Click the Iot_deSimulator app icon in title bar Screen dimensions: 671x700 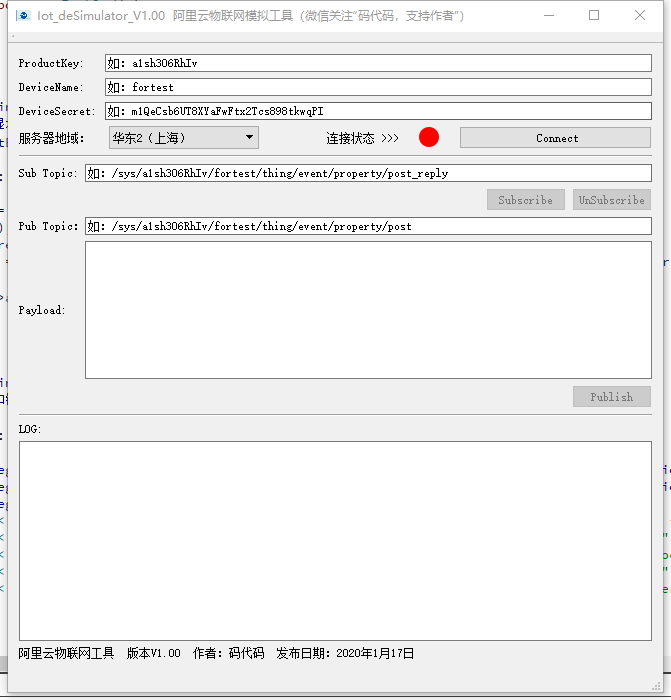pyautogui.click(x=23, y=16)
